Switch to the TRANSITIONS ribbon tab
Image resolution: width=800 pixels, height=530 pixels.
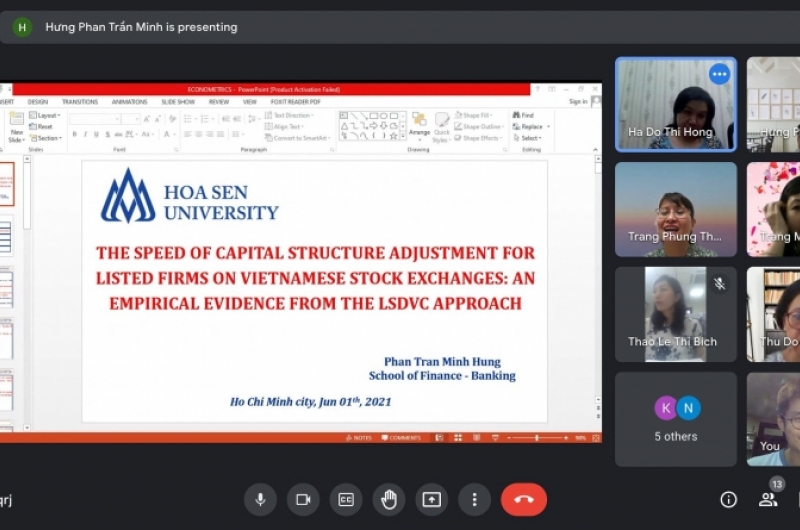coord(79,102)
